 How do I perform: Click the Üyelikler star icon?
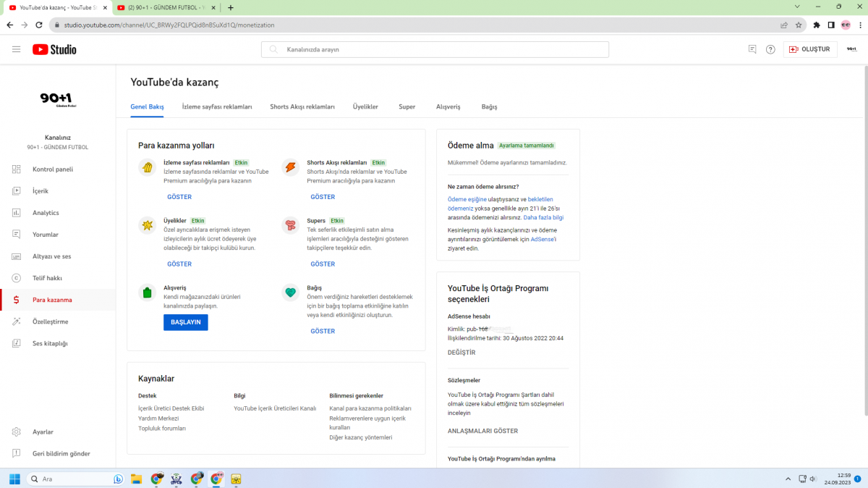click(147, 225)
